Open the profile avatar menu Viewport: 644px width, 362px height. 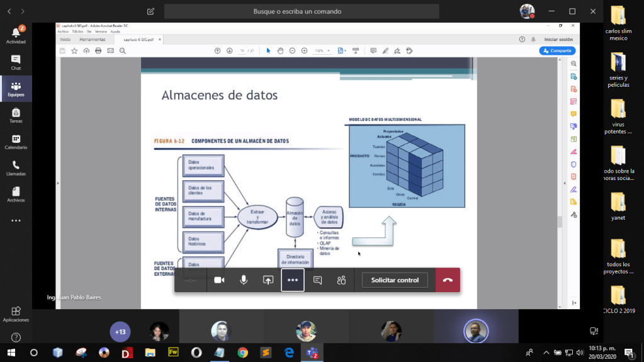point(526,11)
